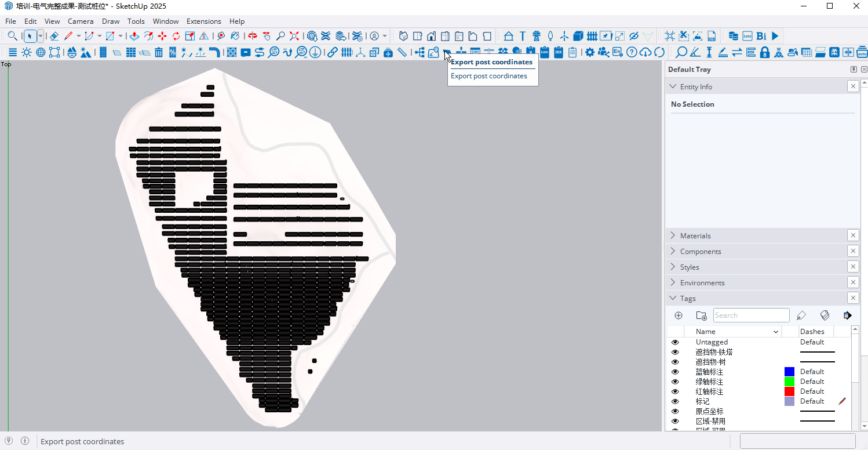Collapse the Tags panel

[673, 298]
